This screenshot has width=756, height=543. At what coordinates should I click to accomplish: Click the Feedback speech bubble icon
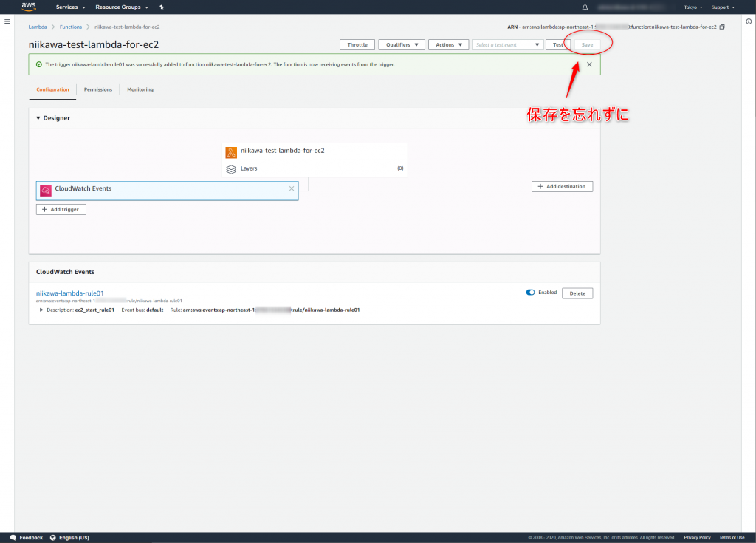tap(13, 537)
